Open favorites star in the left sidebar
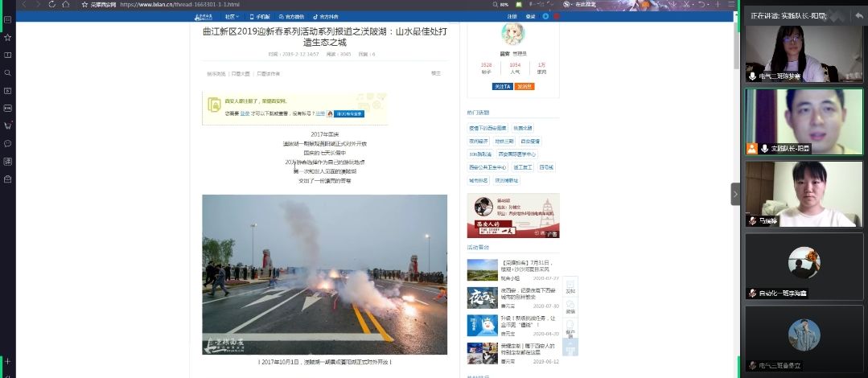The height and width of the screenshot is (378, 868). point(8,38)
